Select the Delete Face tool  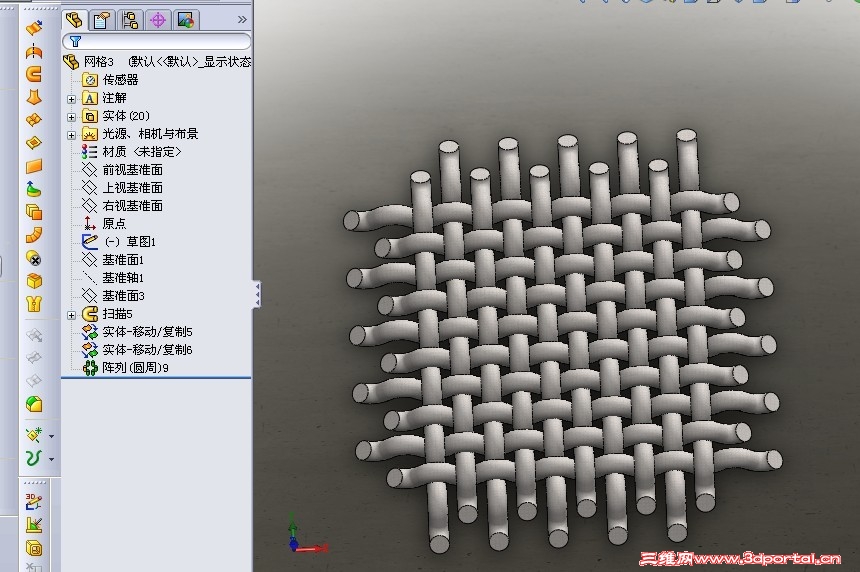point(34,258)
